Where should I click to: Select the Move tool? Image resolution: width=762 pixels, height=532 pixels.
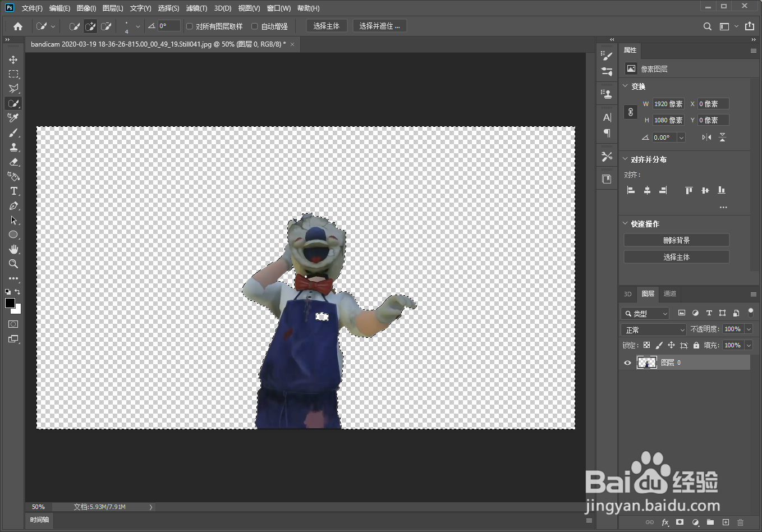click(x=13, y=59)
